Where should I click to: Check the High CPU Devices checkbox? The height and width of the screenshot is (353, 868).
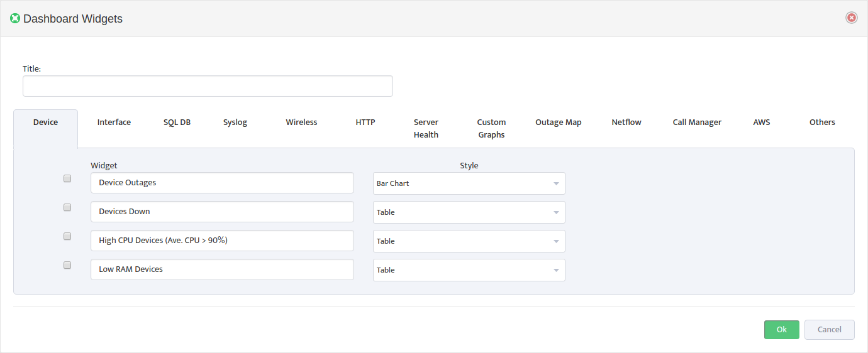[67, 236]
